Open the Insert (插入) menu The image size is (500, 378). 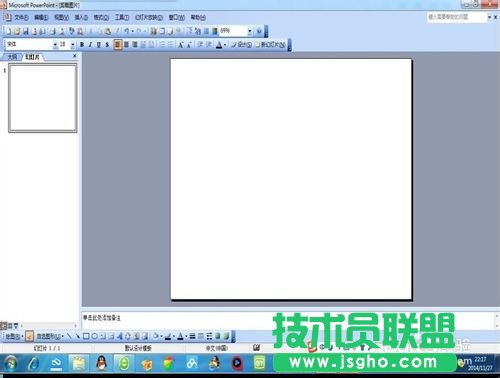[x=81, y=17]
